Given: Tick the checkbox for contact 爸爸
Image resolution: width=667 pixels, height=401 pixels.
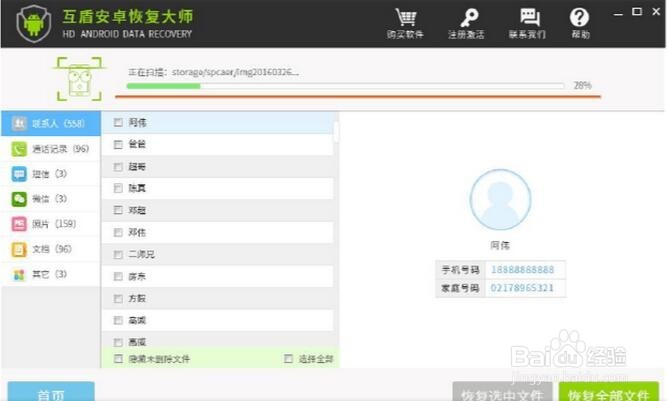Looking at the screenshot, I should click(118, 145).
